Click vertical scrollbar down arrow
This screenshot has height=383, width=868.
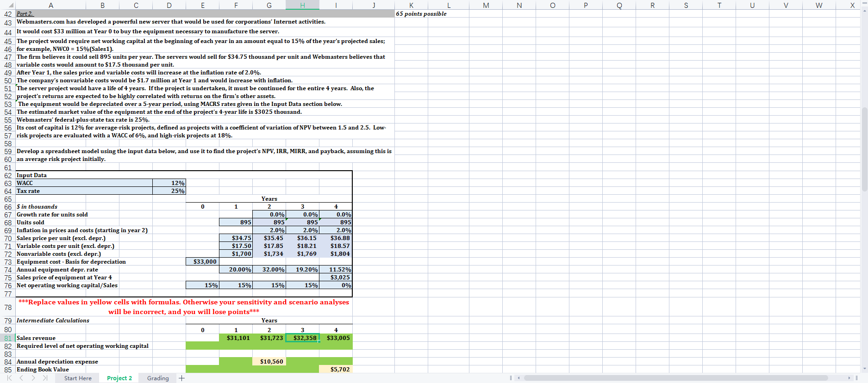864,369
